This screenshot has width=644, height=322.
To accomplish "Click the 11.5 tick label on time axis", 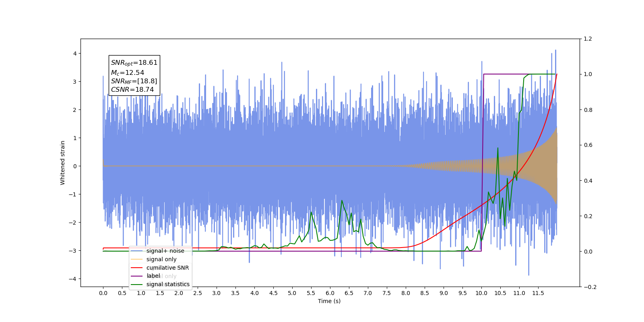I will (538, 293).
